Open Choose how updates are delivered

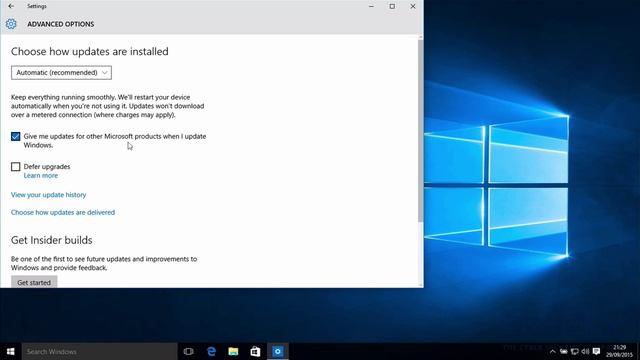coord(63,212)
